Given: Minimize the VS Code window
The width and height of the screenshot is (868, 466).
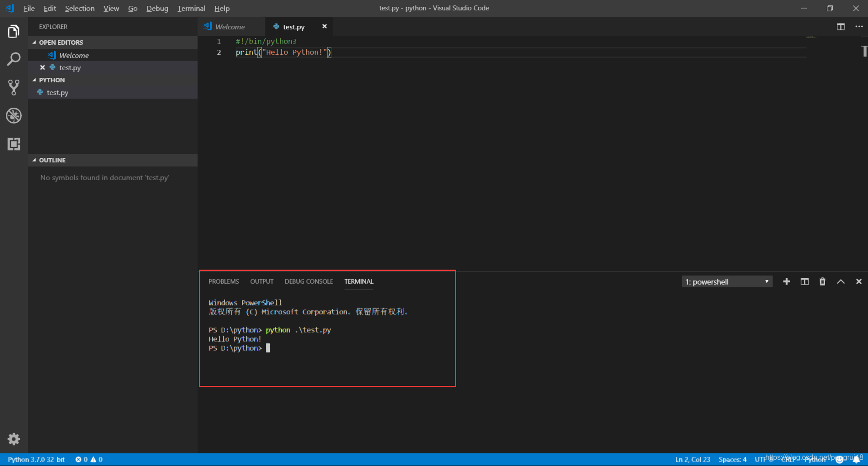Looking at the screenshot, I should pyautogui.click(x=804, y=8).
